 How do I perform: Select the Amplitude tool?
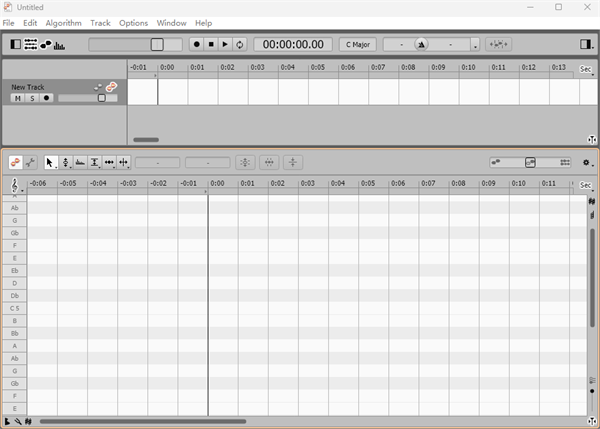(95, 163)
